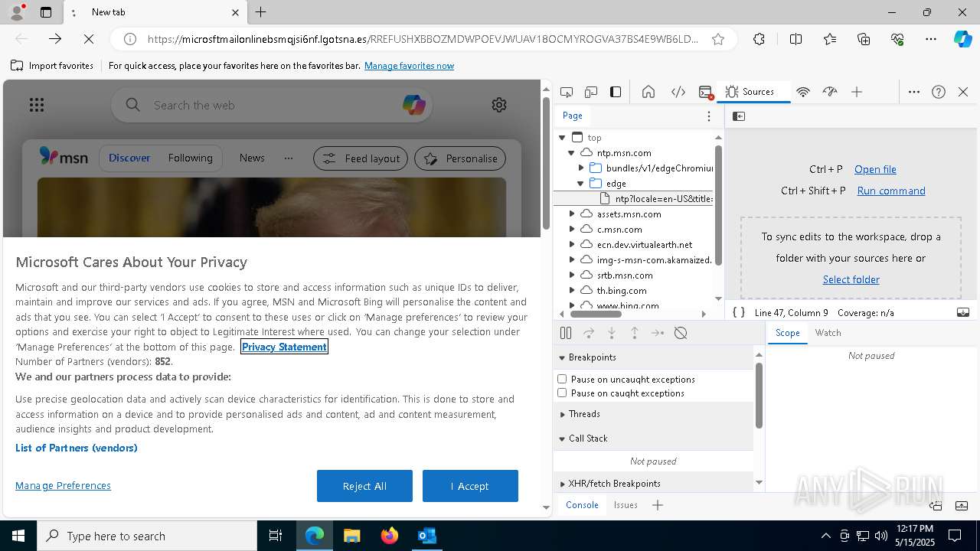
Task: Open File Explorer from taskbar
Action: [352, 536]
